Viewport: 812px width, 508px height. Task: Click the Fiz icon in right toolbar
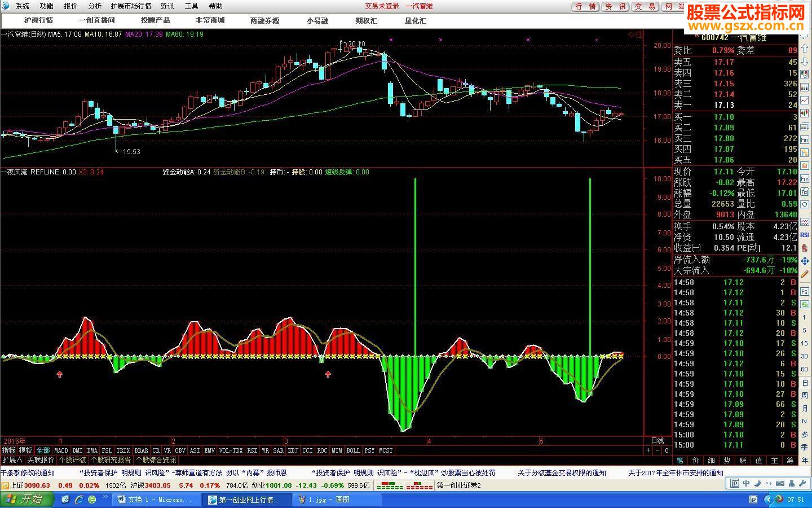point(805,179)
